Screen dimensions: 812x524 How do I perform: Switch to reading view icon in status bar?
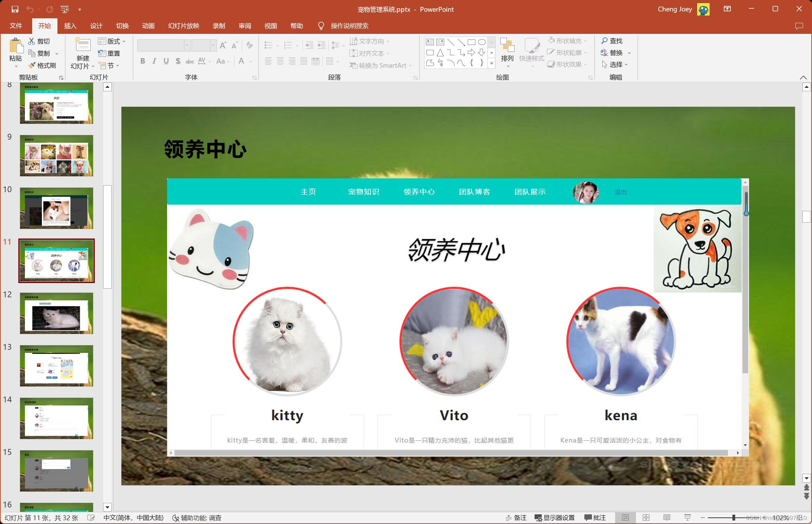(667, 517)
